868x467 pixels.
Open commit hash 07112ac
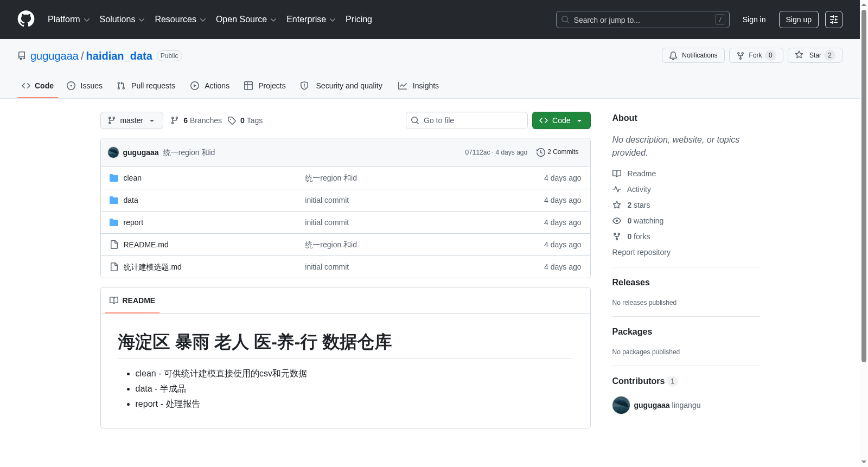[x=477, y=152]
